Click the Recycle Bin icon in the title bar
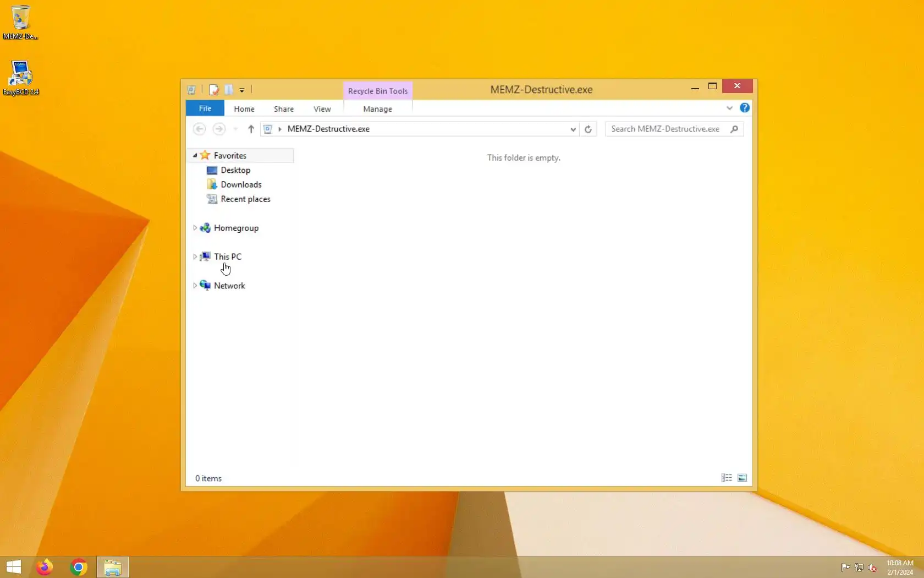 [x=191, y=90]
